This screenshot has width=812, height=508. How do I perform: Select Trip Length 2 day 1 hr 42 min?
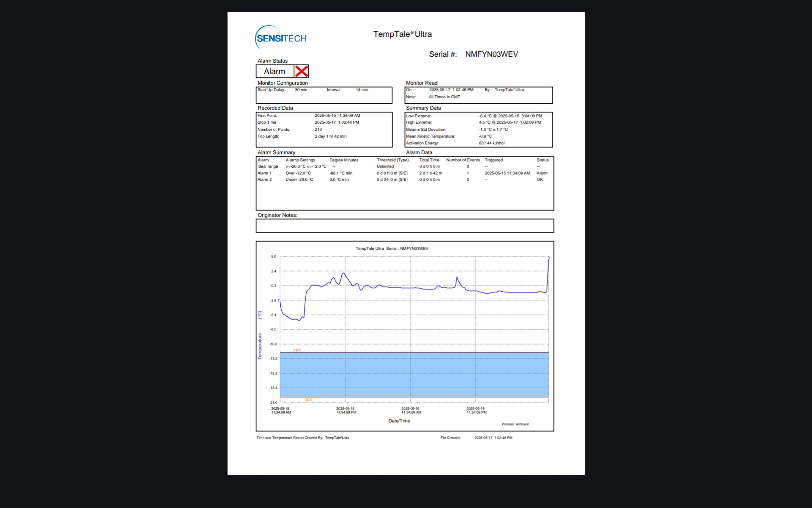(x=330, y=136)
